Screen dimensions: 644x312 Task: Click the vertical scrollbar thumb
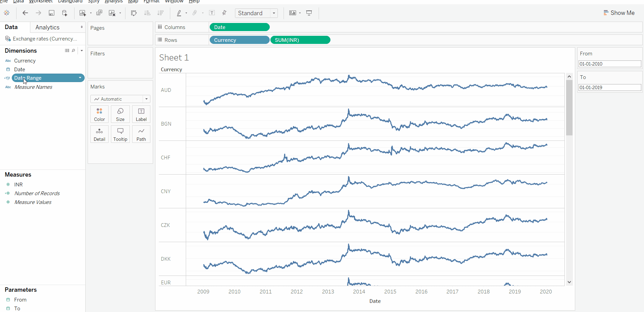[x=569, y=108]
